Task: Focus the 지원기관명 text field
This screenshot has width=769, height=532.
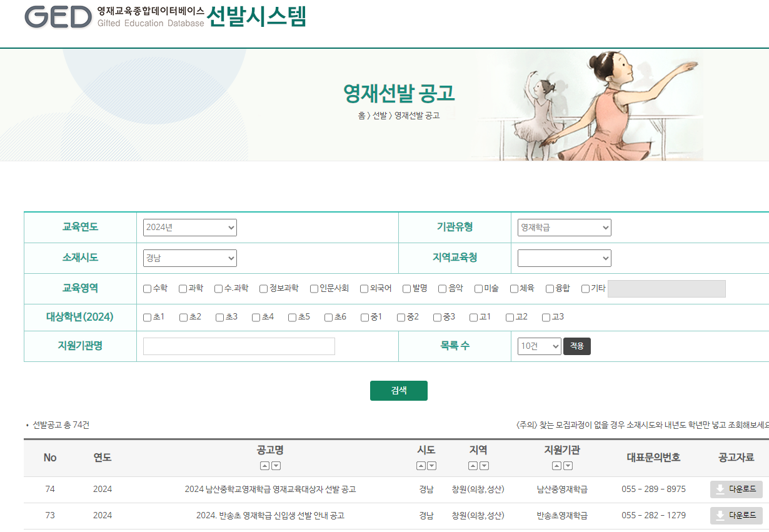Action: (239, 346)
